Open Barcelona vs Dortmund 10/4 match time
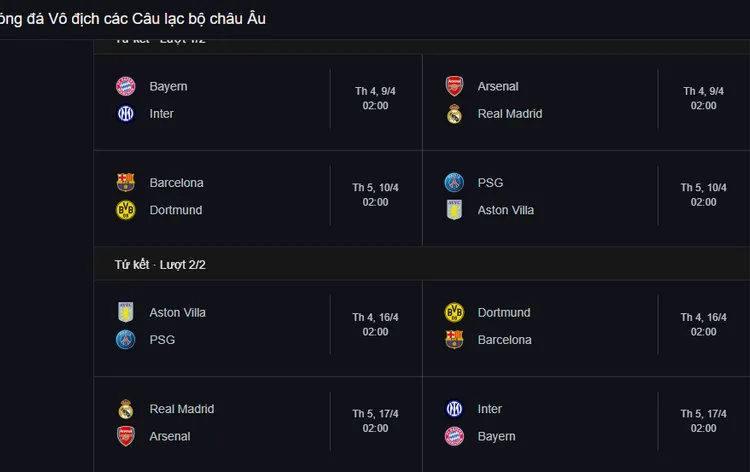This screenshot has width=750, height=472. click(375, 195)
